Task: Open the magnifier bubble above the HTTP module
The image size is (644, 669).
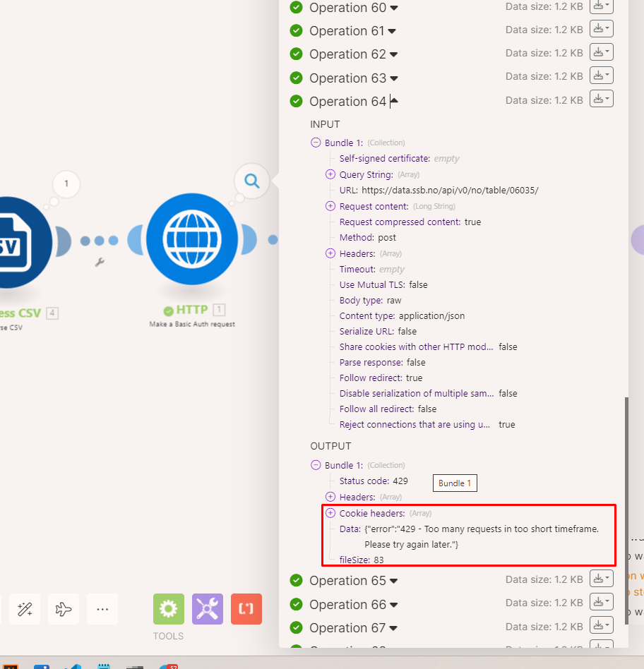Action: tap(251, 181)
